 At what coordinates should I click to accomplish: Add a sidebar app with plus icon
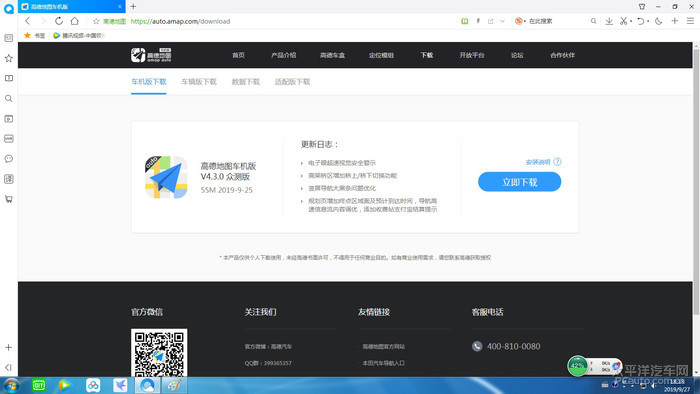[8, 347]
